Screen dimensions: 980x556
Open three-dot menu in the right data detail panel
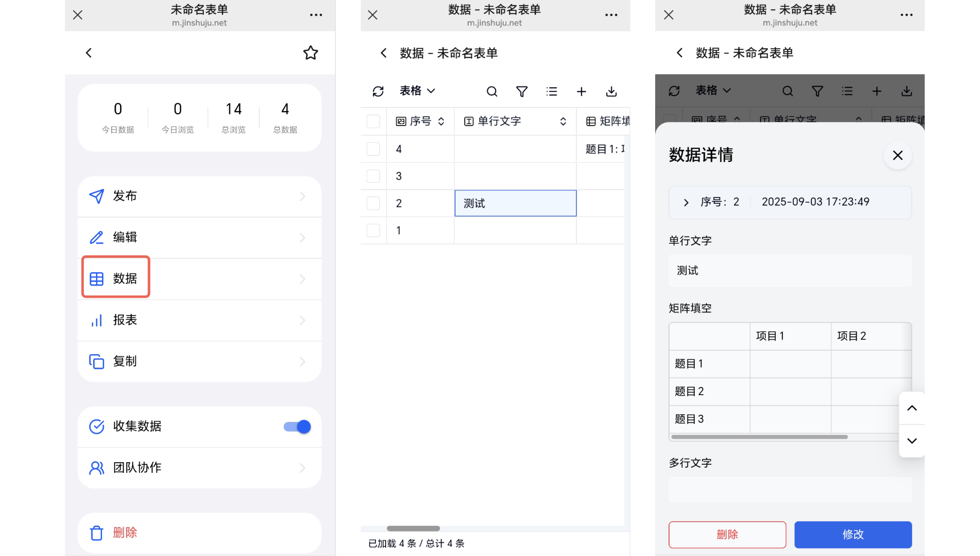906,15
